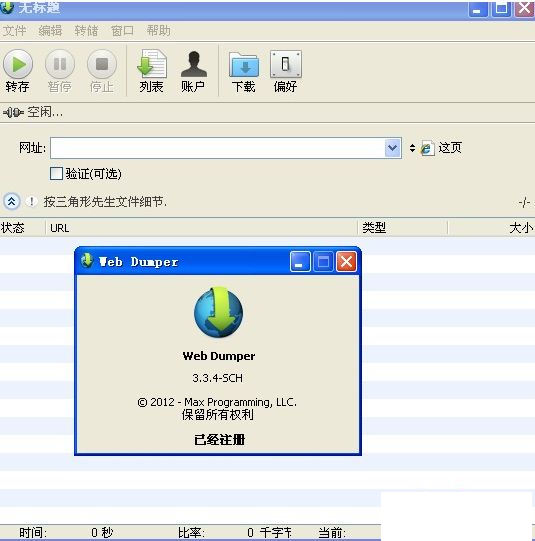Open the 窗口 menu
The height and width of the screenshot is (541, 535).
(122, 31)
